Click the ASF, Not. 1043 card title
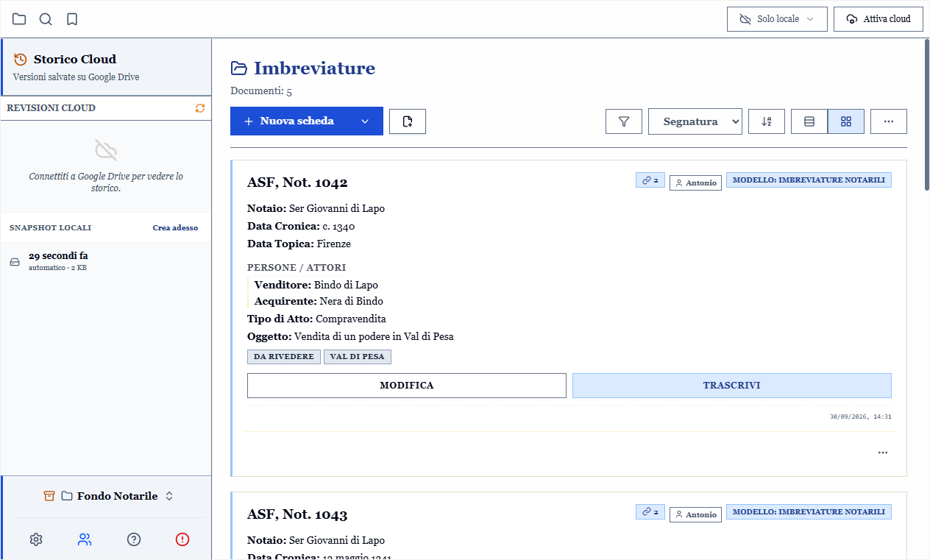The height and width of the screenshot is (560, 930). click(x=297, y=514)
